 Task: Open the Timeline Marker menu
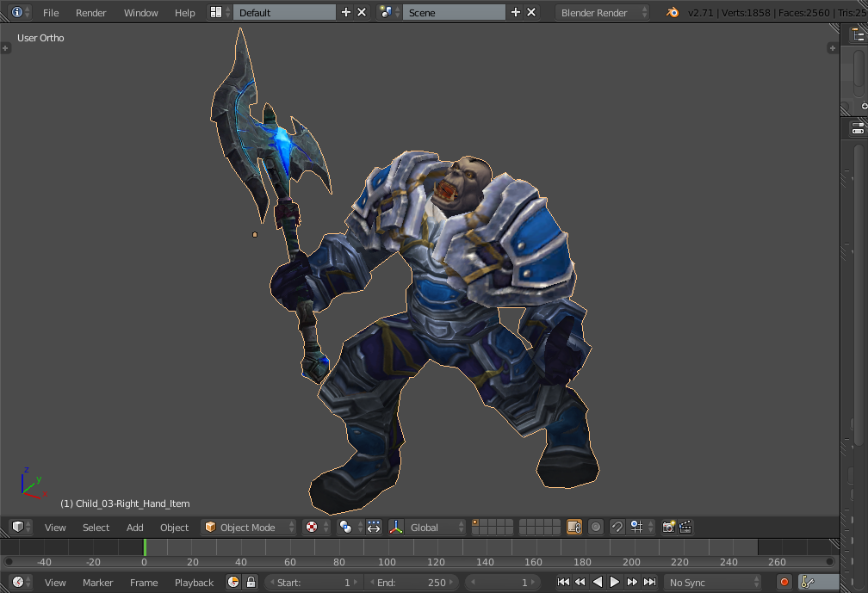pos(97,583)
